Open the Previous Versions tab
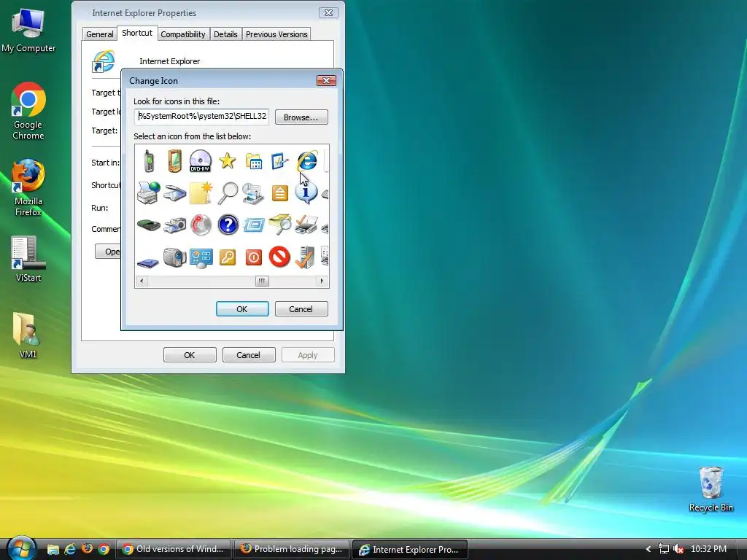Viewport: 747px width, 560px height. tap(276, 34)
